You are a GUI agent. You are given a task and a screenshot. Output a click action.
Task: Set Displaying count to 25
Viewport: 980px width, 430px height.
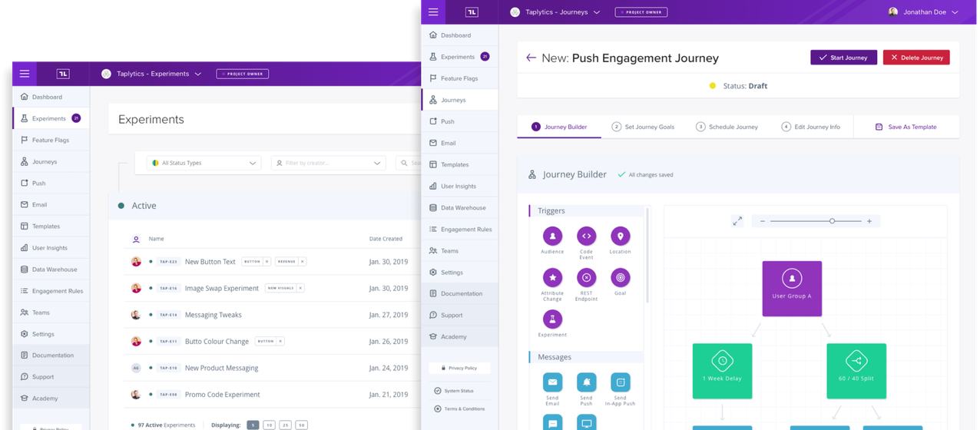(x=285, y=425)
